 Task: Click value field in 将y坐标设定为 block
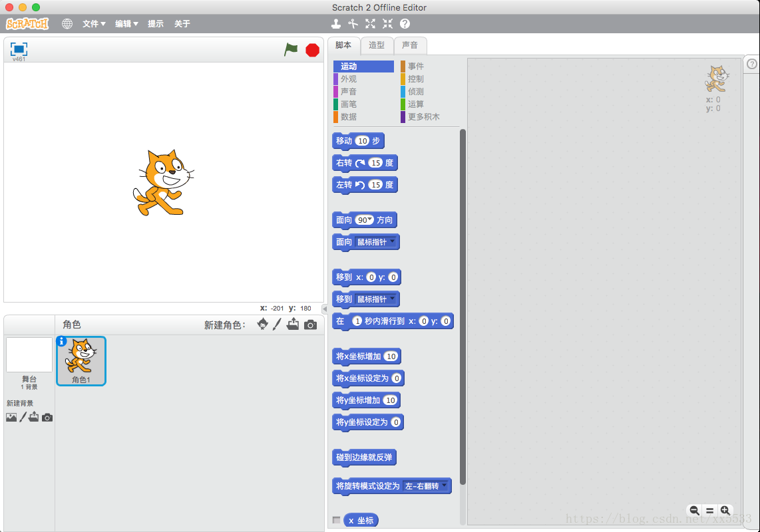(396, 422)
